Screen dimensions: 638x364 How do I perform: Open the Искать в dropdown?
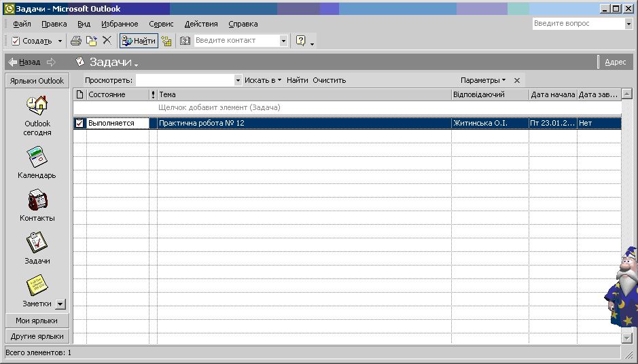click(x=263, y=80)
